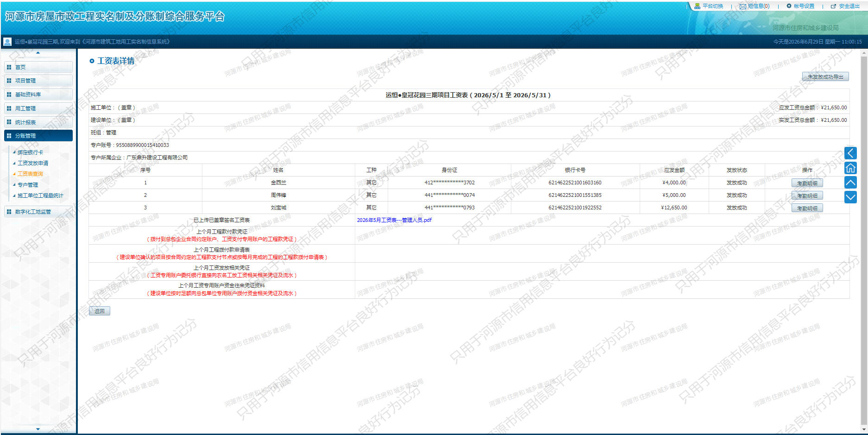Click the floating left-arrow back icon
The height and width of the screenshot is (435, 868).
850,153
